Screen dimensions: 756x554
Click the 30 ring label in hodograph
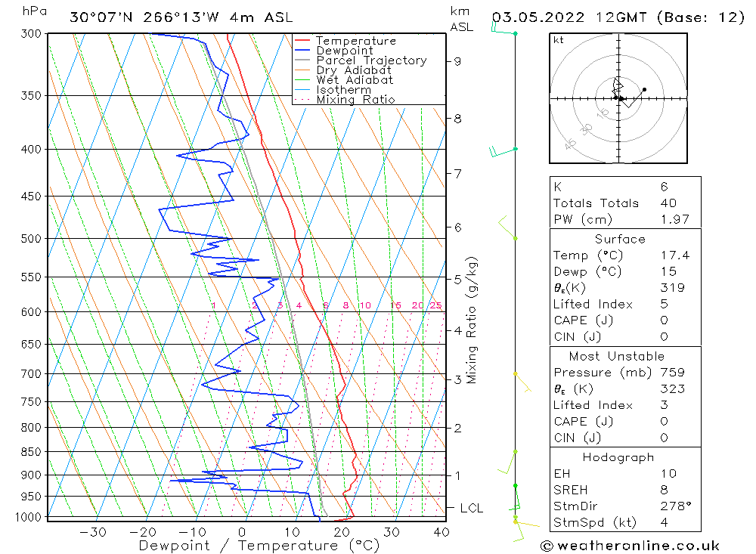pos(587,129)
